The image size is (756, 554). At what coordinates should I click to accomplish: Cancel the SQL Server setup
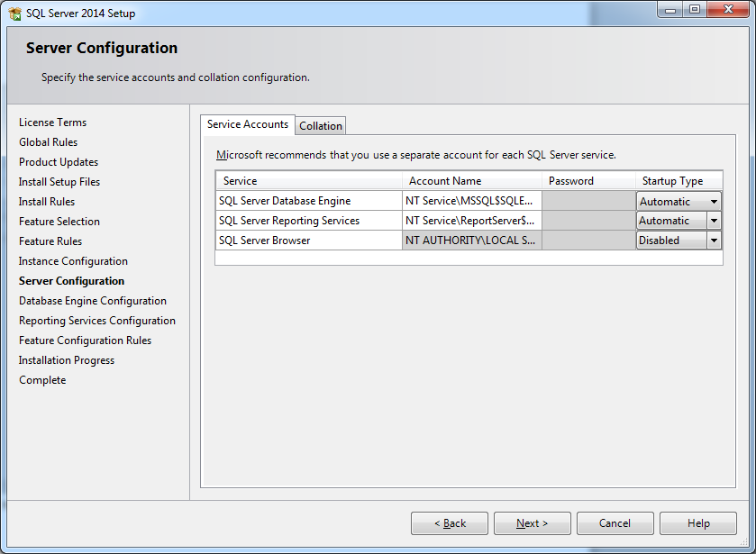pos(615,523)
